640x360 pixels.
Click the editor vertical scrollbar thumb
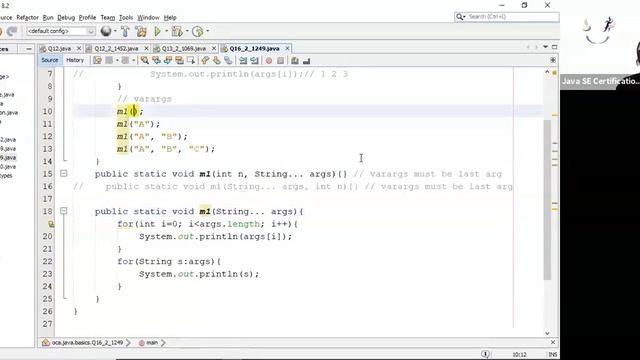point(547,200)
